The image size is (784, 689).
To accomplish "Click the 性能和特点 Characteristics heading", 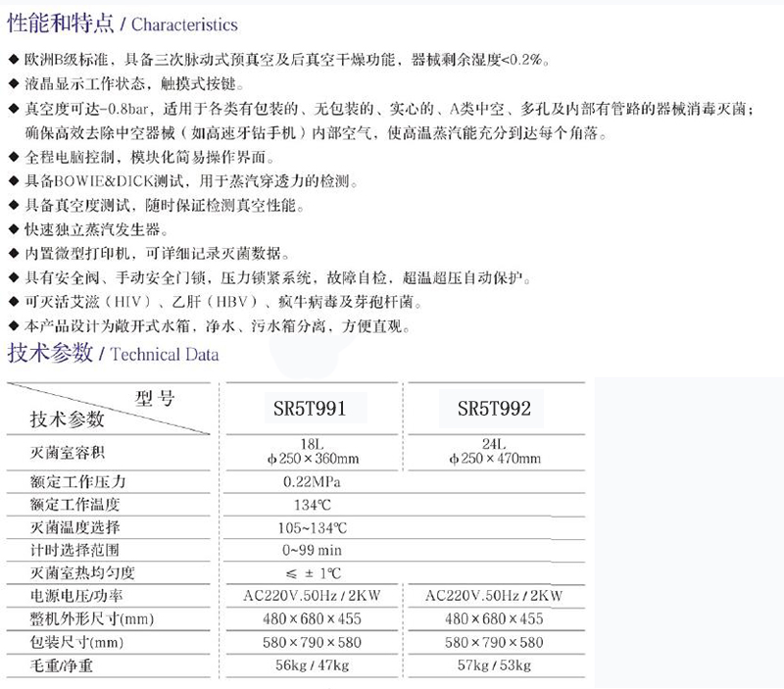I will pyautogui.click(x=122, y=22).
